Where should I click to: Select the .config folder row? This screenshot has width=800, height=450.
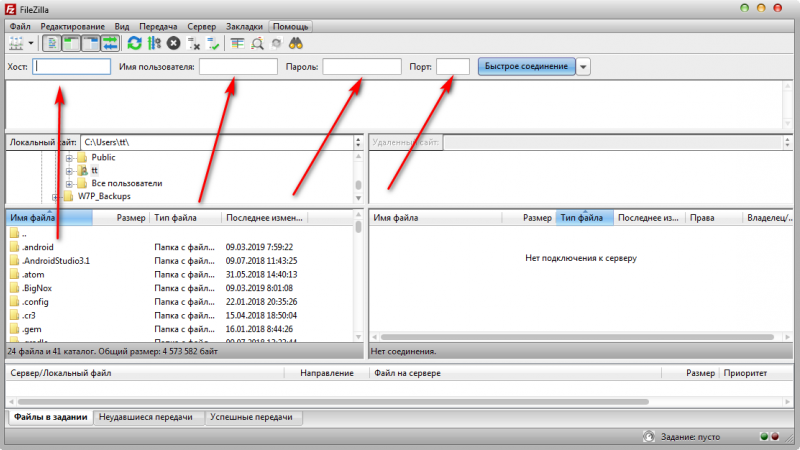point(179,302)
